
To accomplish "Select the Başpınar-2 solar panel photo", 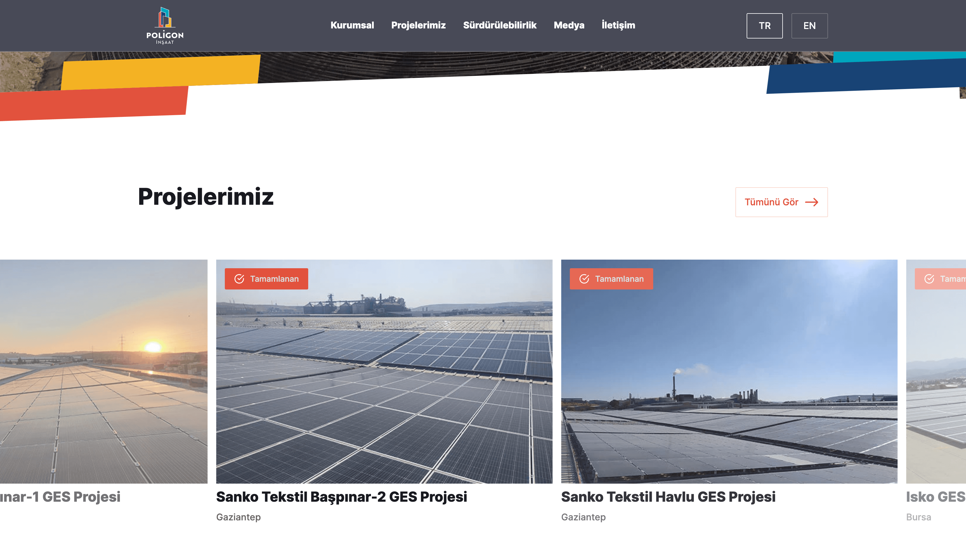I will click(384, 383).
